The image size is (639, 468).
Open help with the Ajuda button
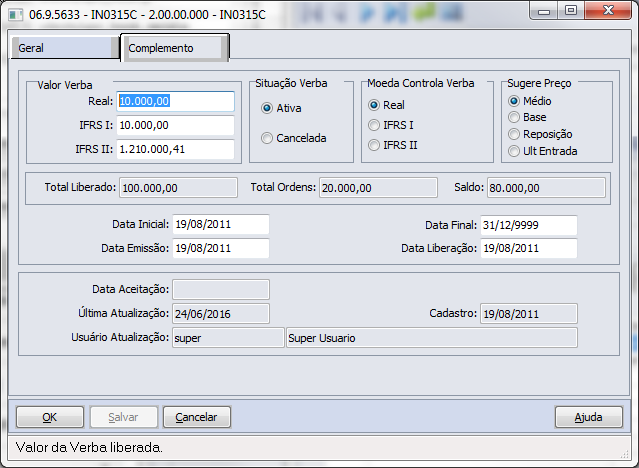click(x=588, y=417)
